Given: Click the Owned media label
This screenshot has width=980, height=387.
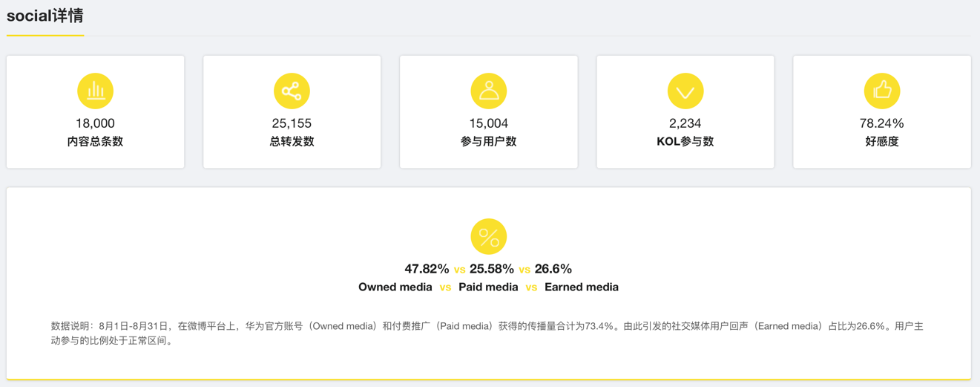Looking at the screenshot, I should [395, 287].
